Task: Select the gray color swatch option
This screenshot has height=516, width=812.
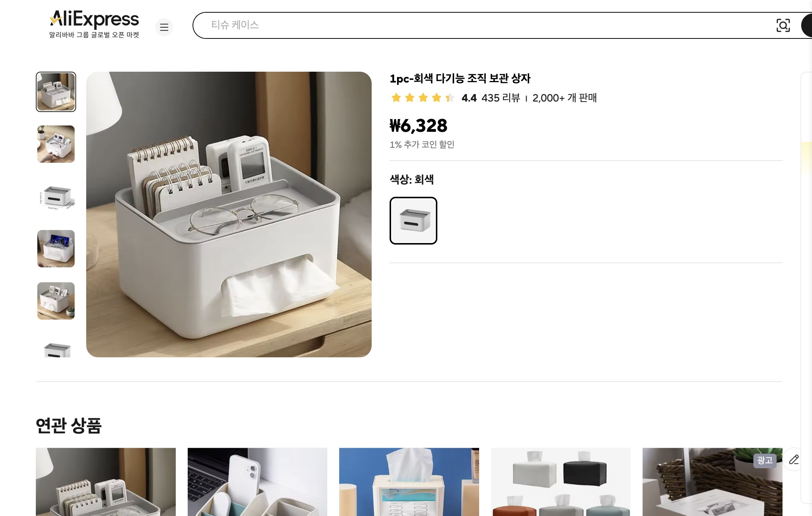Action: coord(413,221)
